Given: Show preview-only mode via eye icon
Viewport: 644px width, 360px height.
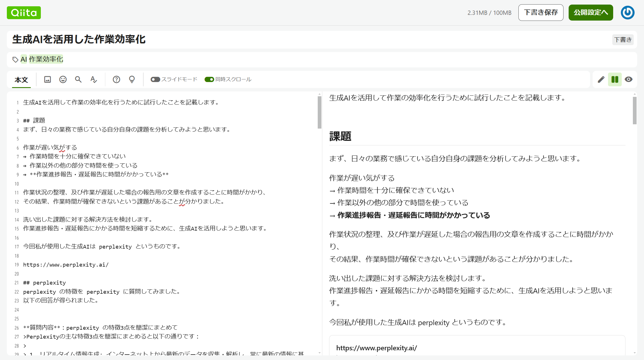Looking at the screenshot, I should pyautogui.click(x=629, y=79).
